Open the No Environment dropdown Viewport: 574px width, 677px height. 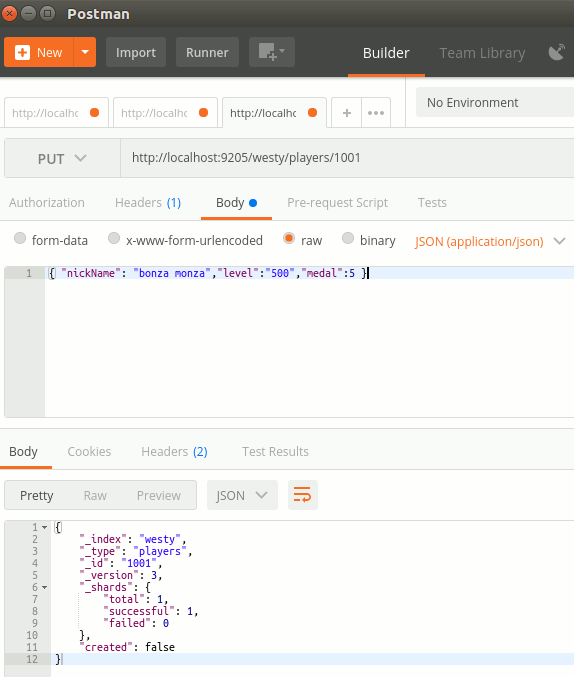495,102
